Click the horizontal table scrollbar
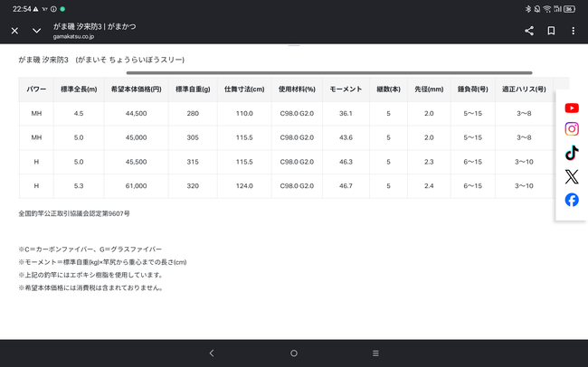 (329, 72)
